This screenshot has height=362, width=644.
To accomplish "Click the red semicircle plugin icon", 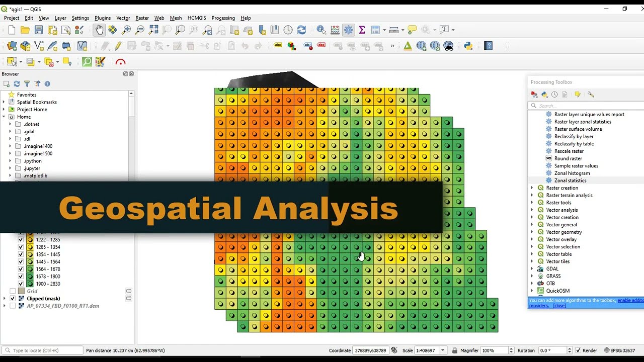I will point(120,62).
